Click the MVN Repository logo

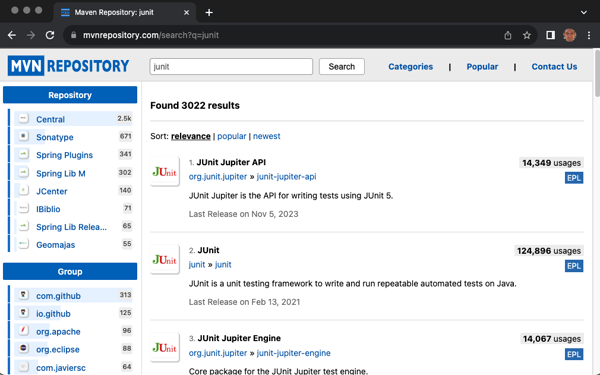point(68,66)
